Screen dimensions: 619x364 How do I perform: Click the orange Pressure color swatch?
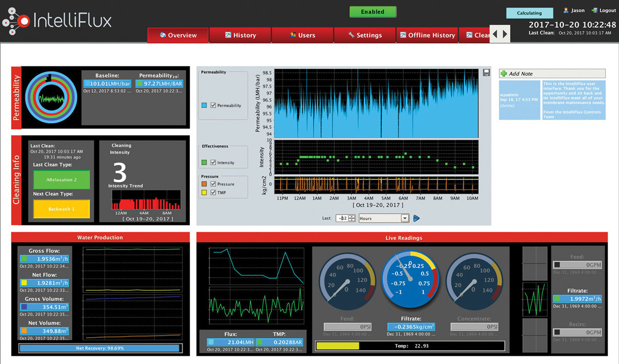click(x=204, y=184)
